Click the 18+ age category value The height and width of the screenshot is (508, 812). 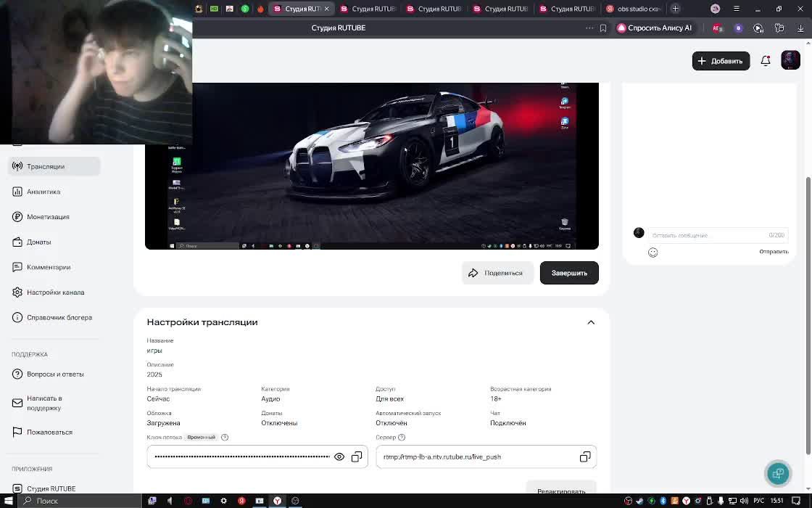pos(496,398)
